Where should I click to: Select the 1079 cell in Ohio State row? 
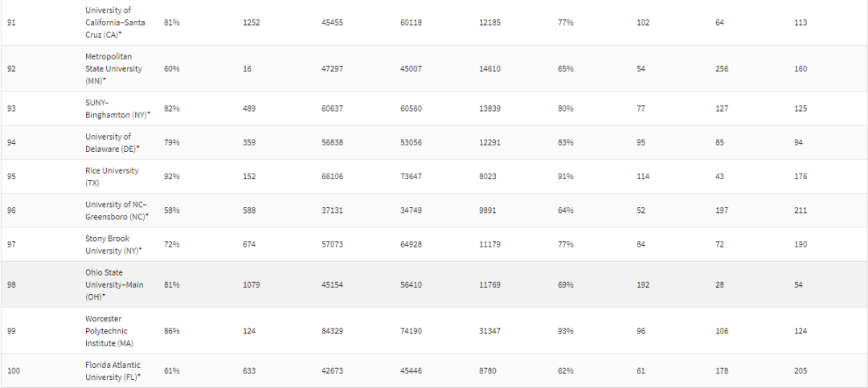(x=252, y=284)
